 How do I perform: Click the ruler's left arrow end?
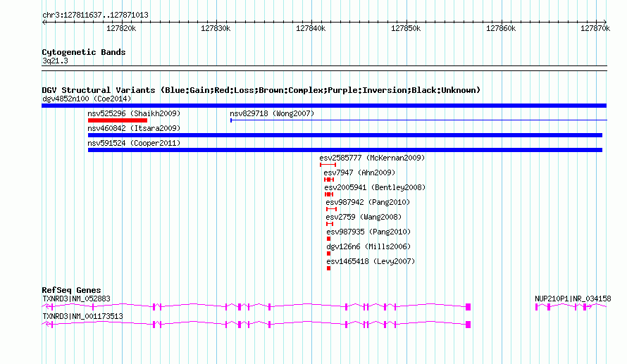[x=44, y=22]
